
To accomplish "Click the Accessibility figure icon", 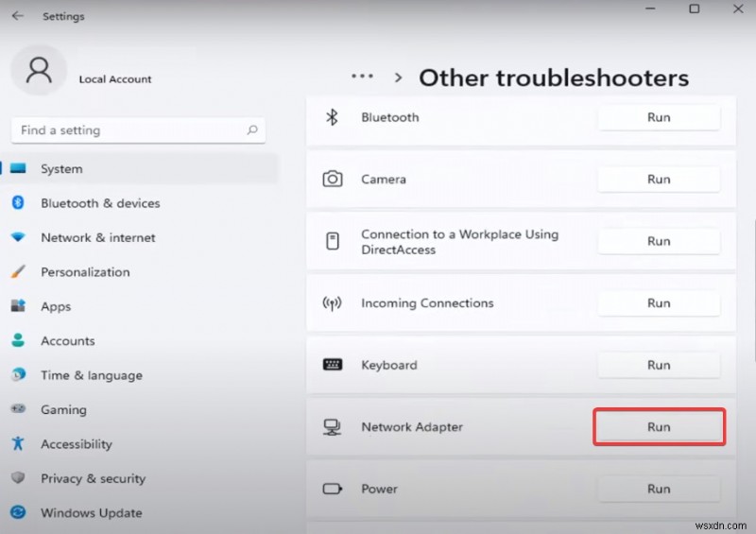I will [x=18, y=443].
